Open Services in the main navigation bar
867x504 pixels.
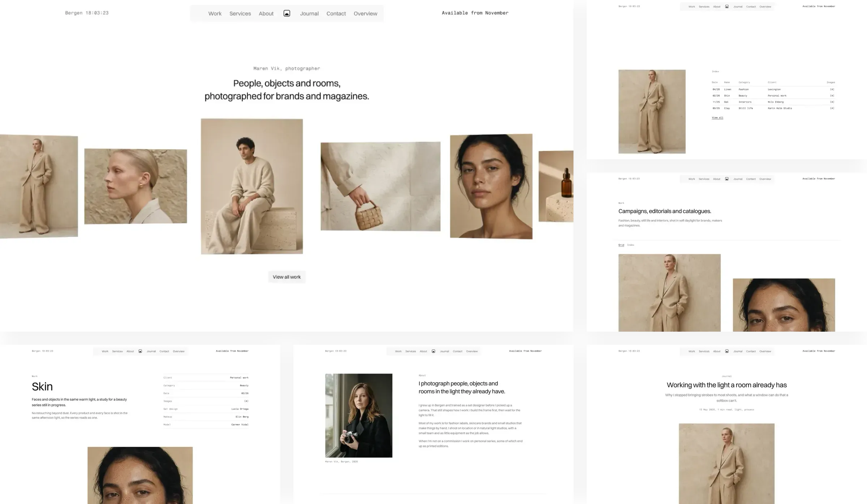[240, 13]
